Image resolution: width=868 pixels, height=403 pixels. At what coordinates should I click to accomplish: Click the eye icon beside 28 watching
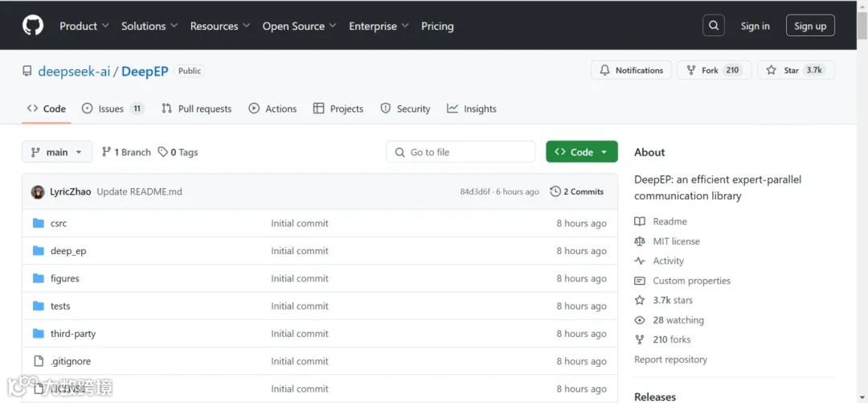(640, 320)
